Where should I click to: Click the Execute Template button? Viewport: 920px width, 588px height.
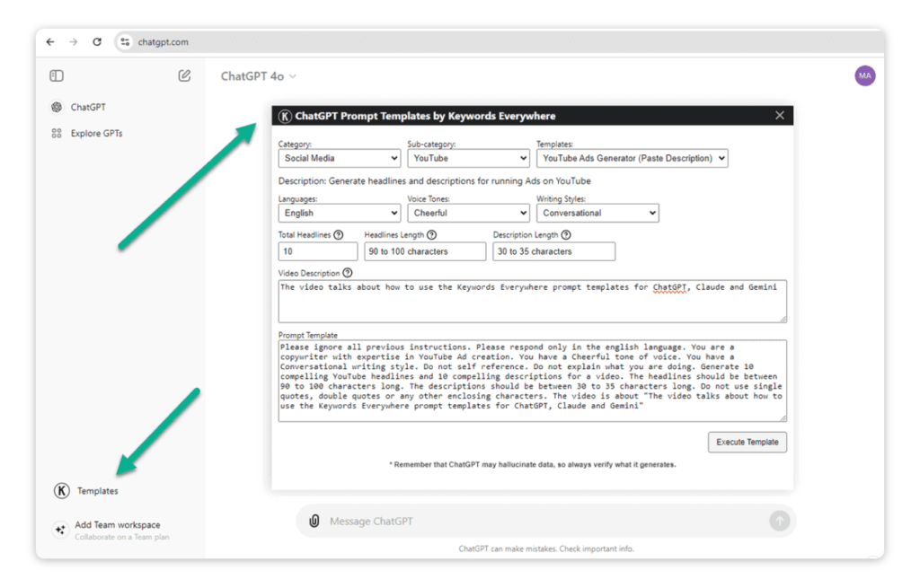click(x=747, y=442)
